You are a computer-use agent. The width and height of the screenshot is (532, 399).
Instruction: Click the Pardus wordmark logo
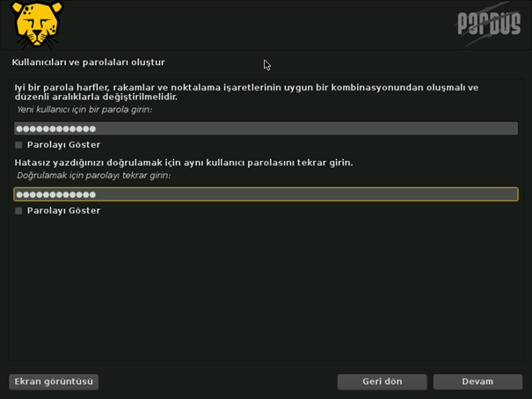click(x=489, y=23)
